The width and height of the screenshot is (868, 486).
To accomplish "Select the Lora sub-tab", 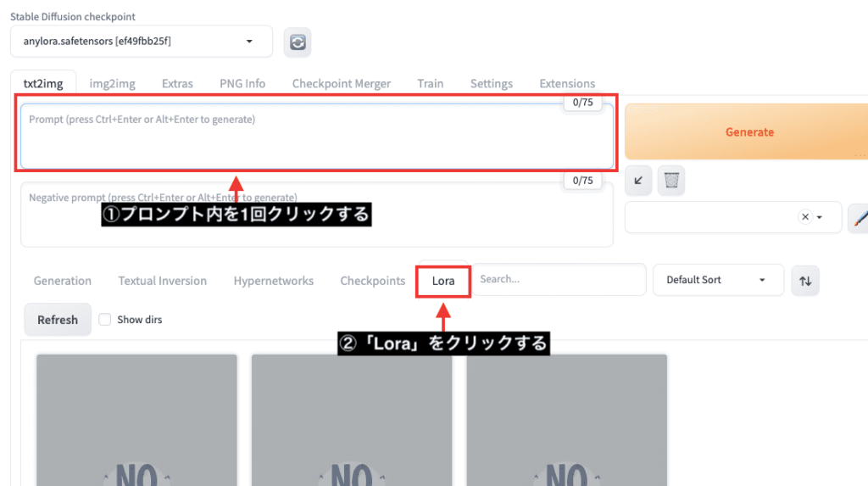I will [443, 281].
